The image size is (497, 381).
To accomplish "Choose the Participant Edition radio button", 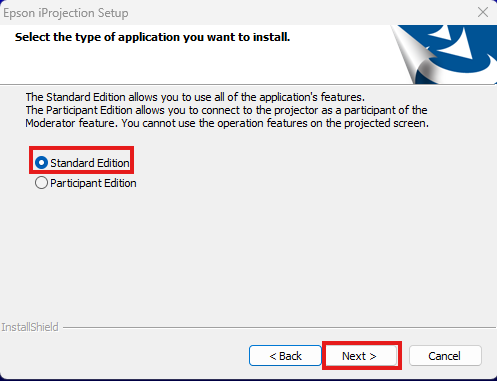I will [x=41, y=183].
